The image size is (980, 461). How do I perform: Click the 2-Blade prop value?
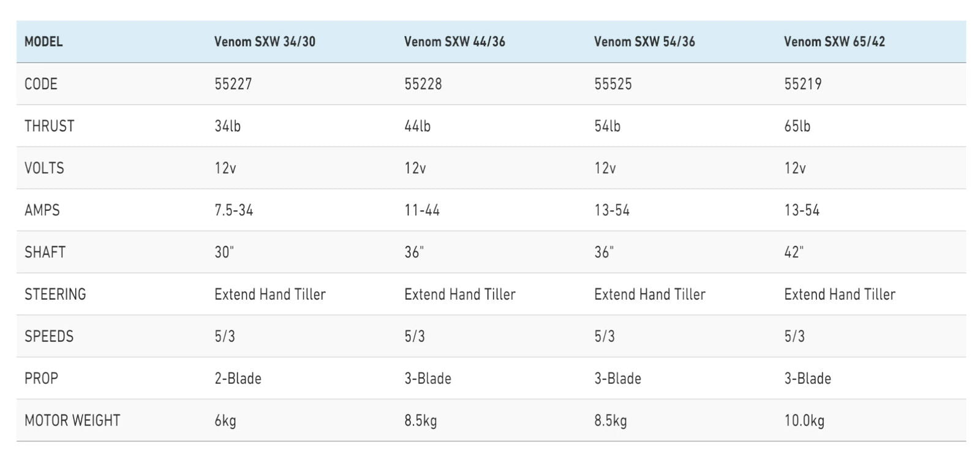click(x=238, y=378)
